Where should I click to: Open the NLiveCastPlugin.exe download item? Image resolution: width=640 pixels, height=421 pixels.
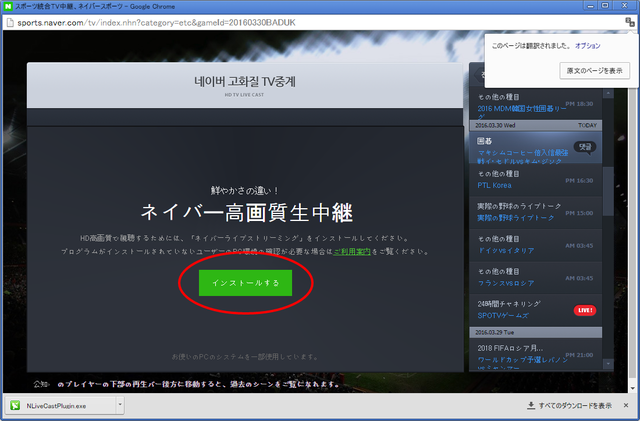(x=61, y=405)
